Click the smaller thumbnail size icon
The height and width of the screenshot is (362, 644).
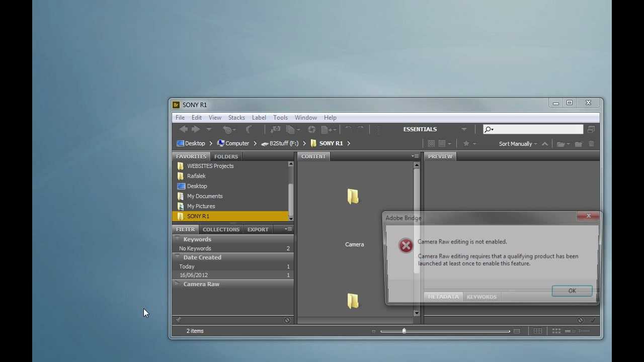tap(374, 331)
